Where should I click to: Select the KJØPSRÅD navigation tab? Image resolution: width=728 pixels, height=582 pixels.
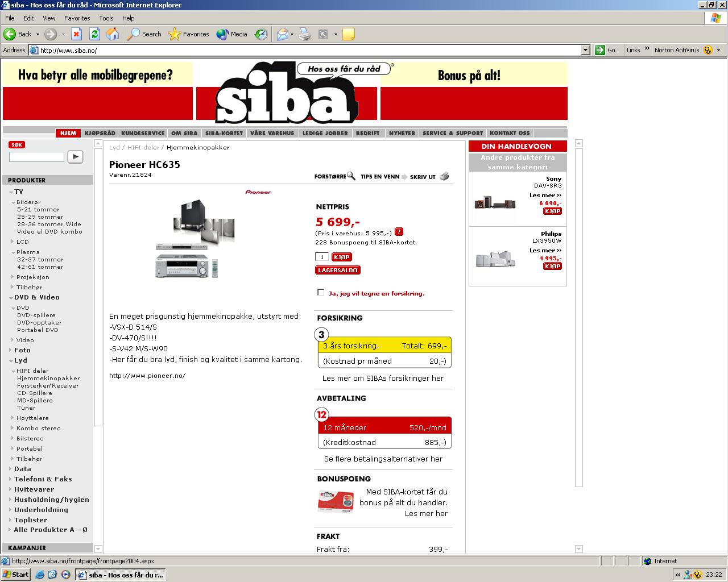click(100, 133)
